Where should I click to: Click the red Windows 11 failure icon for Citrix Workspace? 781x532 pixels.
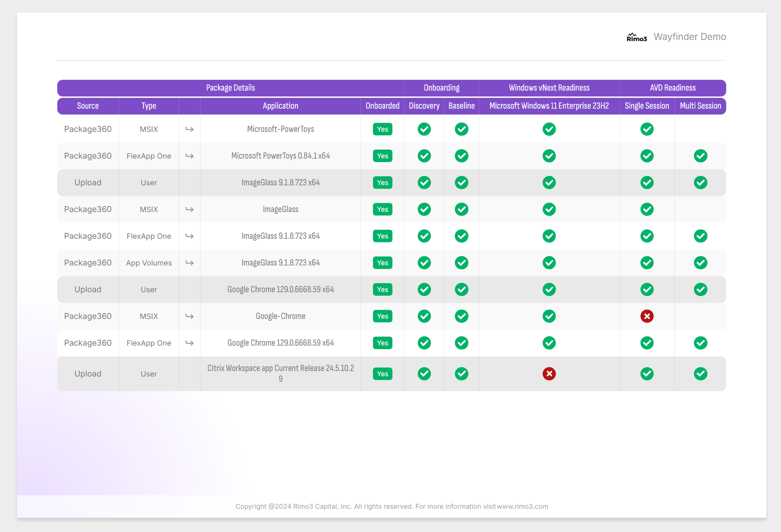549,374
